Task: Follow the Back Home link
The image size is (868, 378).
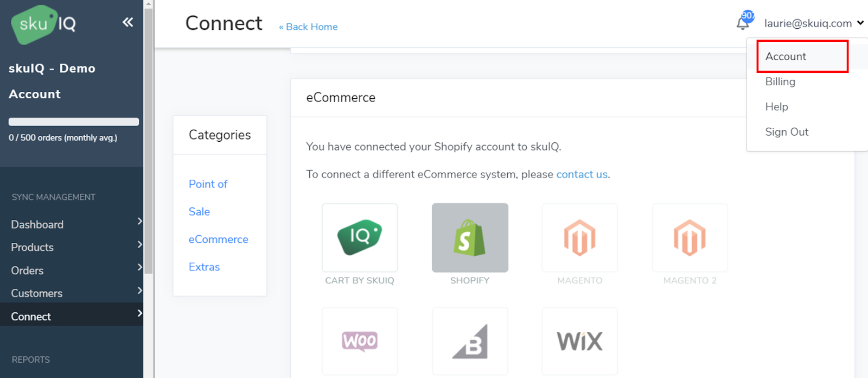Action: (x=309, y=27)
